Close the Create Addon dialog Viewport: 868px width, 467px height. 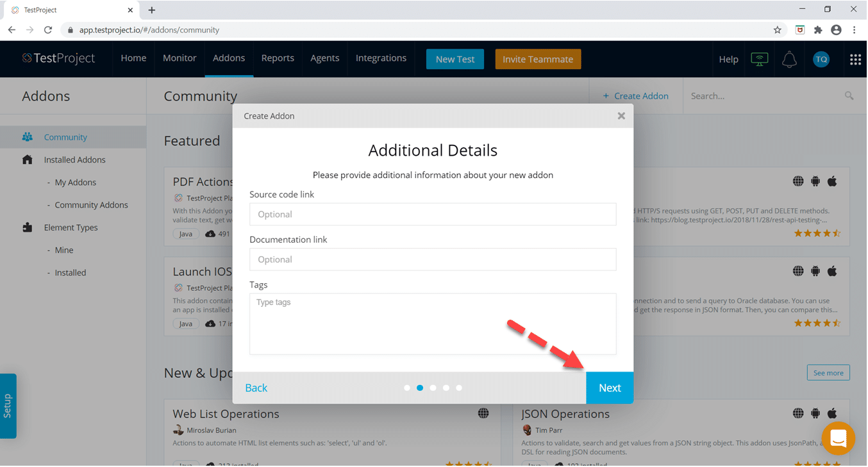click(x=621, y=116)
